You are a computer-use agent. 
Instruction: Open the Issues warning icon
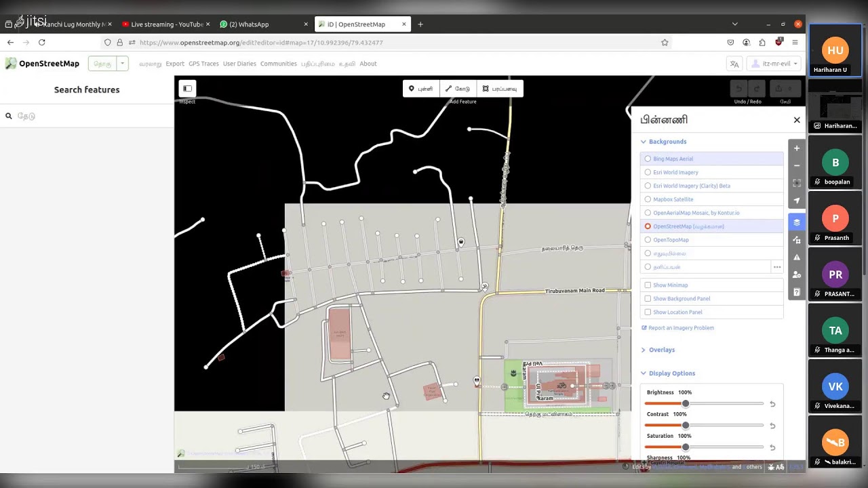797,258
